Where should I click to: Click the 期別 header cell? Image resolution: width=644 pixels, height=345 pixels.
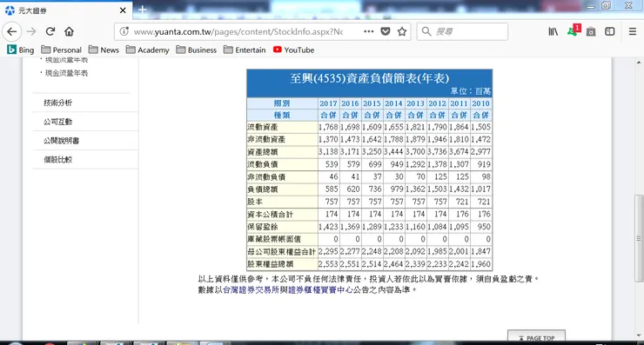click(x=282, y=103)
